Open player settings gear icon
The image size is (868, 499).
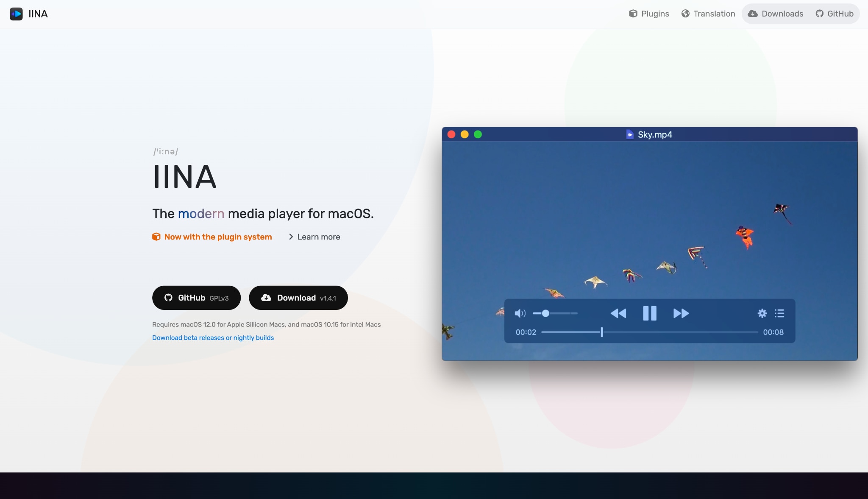762,313
